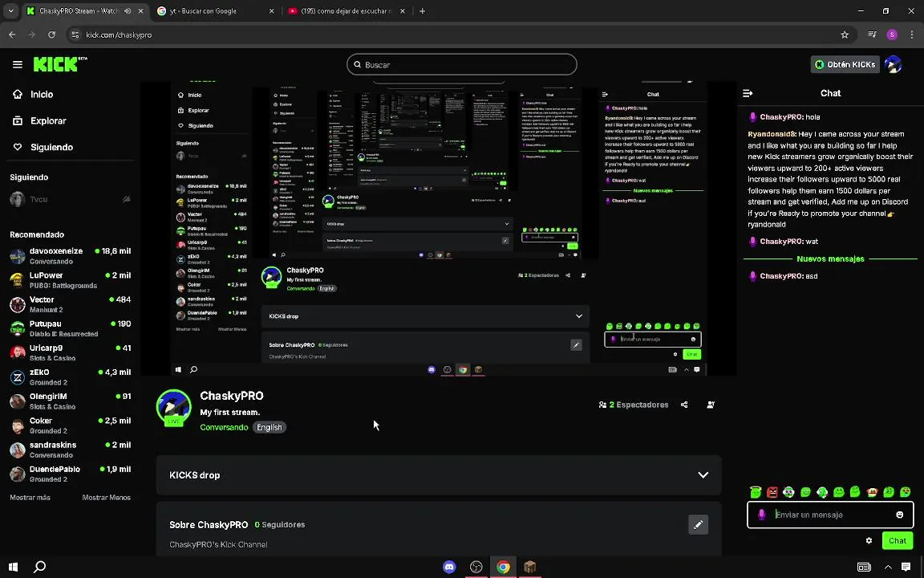Screen dimensions: 924x578
Task: Open Explorar in the sidebar
Action: [x=40, y=121]
